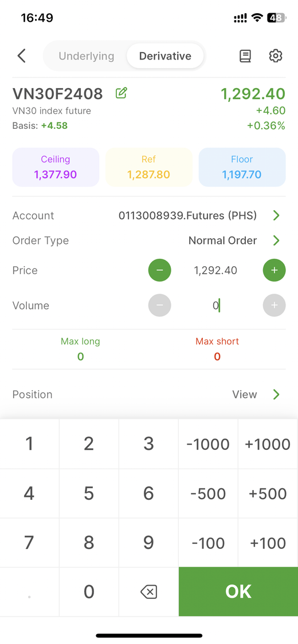Decrease volume with gray minus button
Viewport: 298px width, 644px height.
pyautogui.click(x=159, y=306)
